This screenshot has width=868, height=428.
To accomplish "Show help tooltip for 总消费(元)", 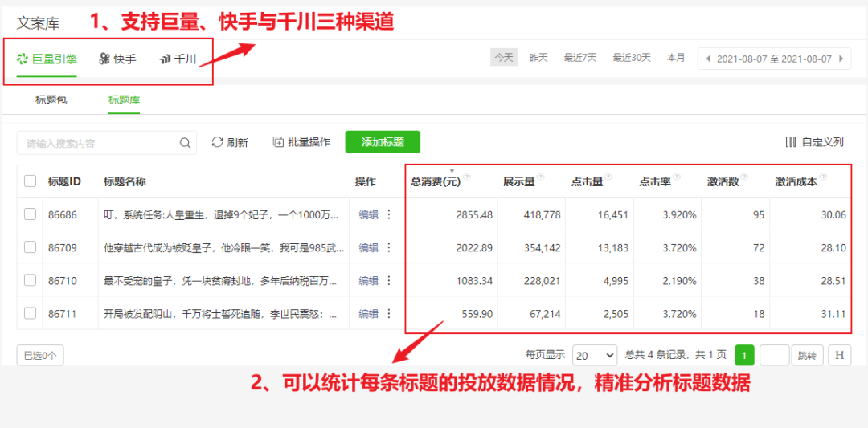I will click(467, 177).
